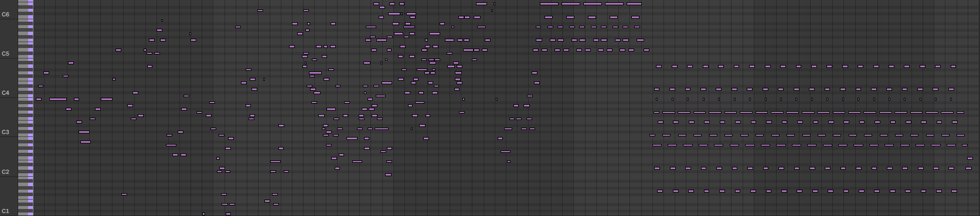The width and height of the screenshot is (980, 216).
Task: Click the C5 piano key
Action: click(x=25, y=56)
